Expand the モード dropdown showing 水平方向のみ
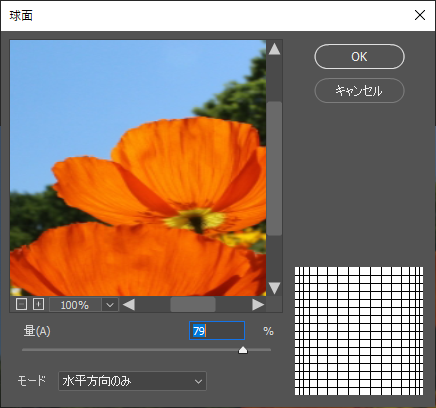436x408 pixels. [132, 381]
